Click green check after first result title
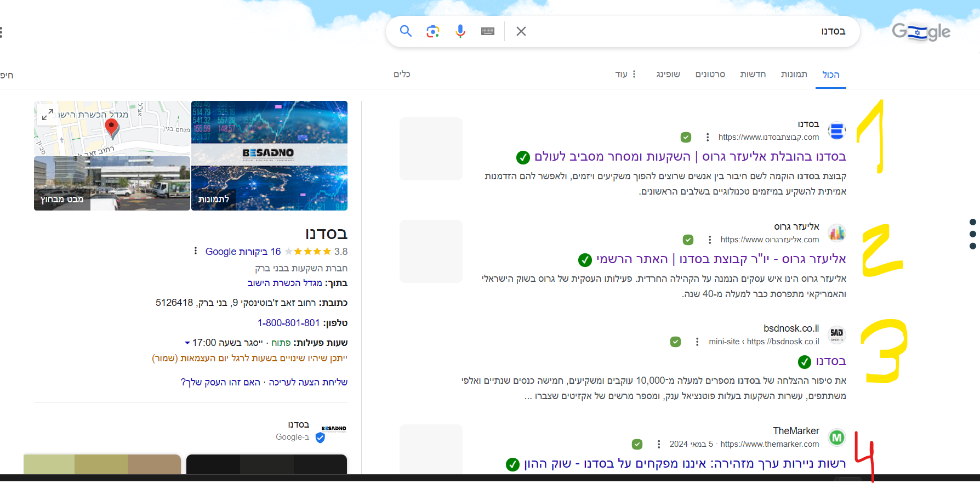Image resolution: width=980 pixels, height=483 pixels. pyautogui.click(x=523, y=157)
